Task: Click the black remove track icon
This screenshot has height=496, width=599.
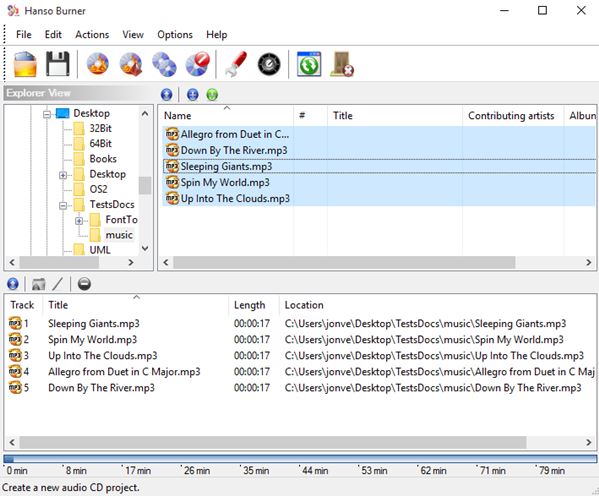Action: click(84, 284)
